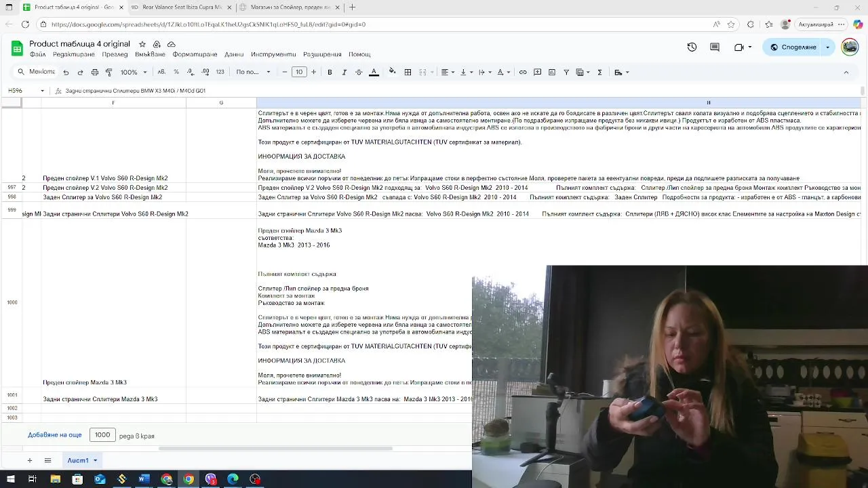This screenshot has height=488, width=868.
Task: Open the move-to-folder icon beside title
Action: [x=157, y=44]
